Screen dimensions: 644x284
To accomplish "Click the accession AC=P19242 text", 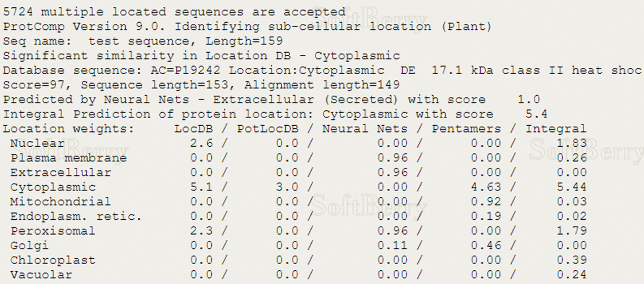I will [185, 70].
